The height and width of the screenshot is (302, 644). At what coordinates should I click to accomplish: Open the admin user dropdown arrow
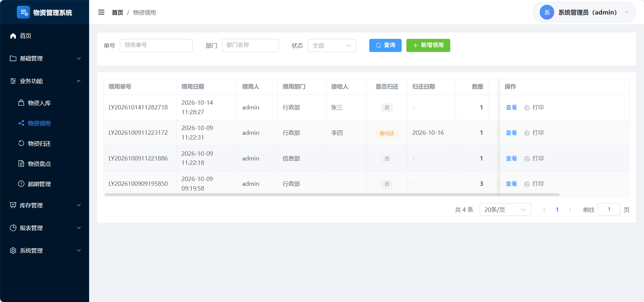click(626, 12)
